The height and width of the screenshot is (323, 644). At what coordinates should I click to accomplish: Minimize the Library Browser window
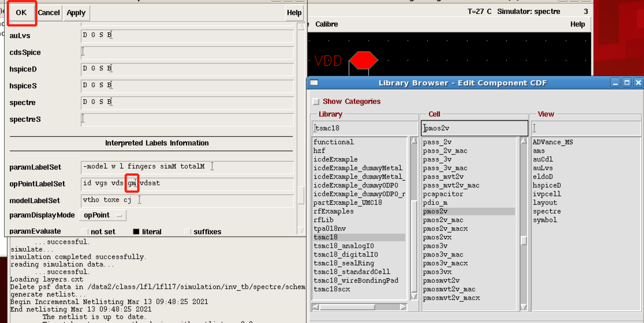coord(616,83)
